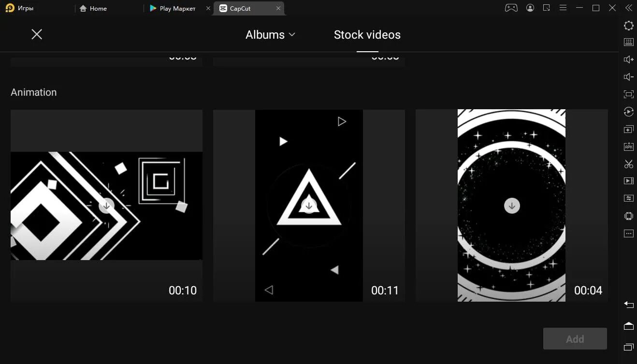Click the Add button
Viewport: 637px width, 364px height.
click(x=575, y=339)
